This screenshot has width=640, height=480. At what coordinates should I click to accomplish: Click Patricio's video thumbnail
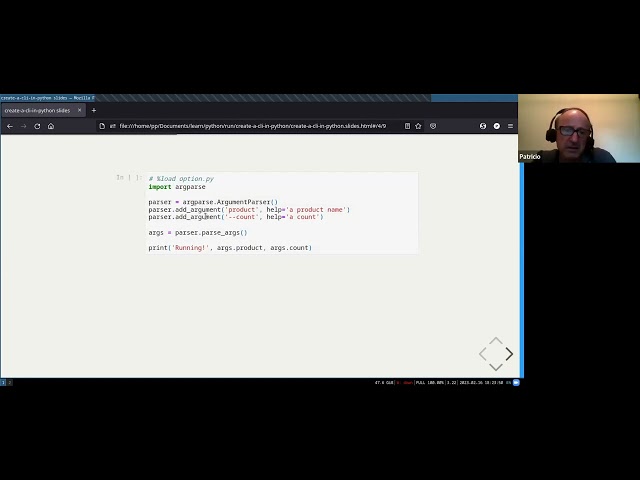[579, 129]
